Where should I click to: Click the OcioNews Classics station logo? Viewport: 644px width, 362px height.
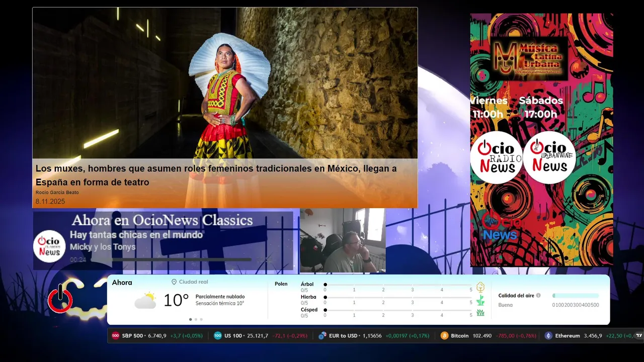[49, 246]
